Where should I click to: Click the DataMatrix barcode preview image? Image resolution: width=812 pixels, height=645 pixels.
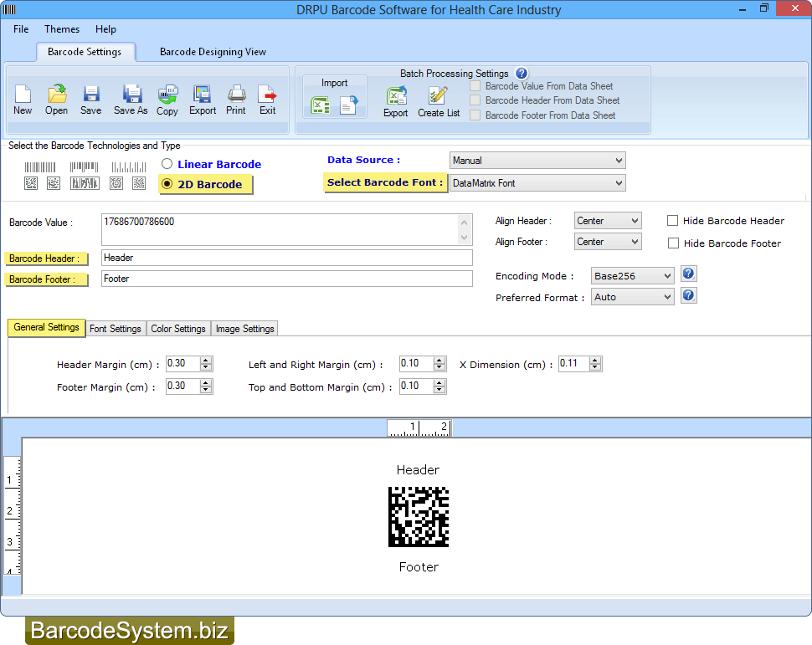pyautogui.click(x=419, y=517)
